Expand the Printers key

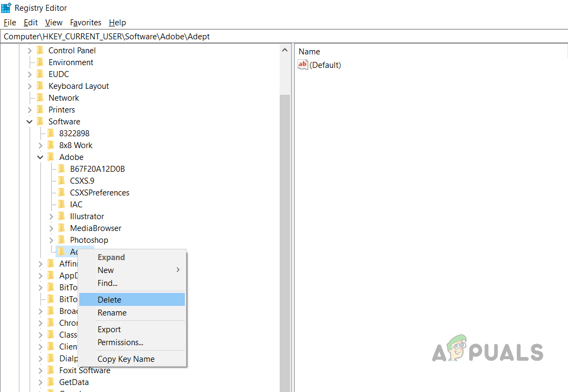pos(30,110)
